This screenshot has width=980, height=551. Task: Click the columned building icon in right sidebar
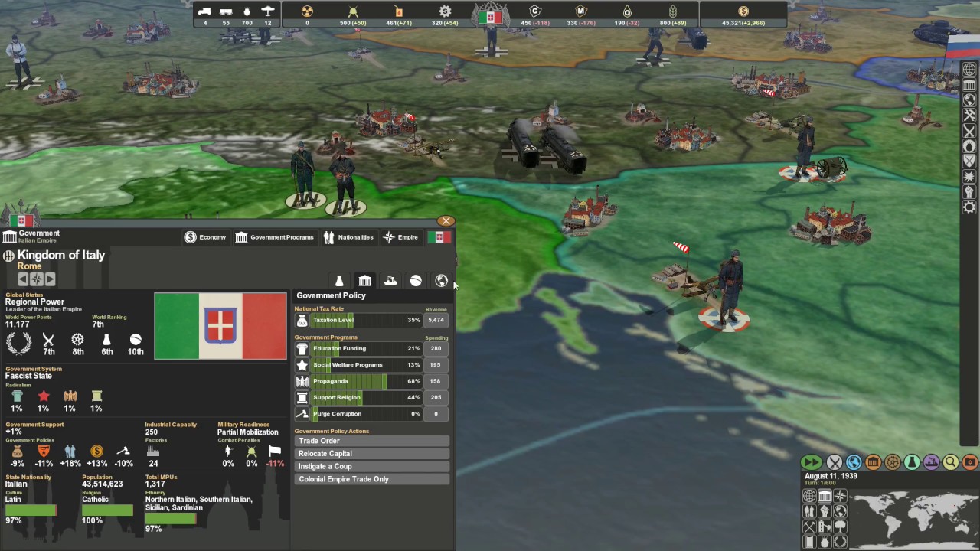[969, 85]
